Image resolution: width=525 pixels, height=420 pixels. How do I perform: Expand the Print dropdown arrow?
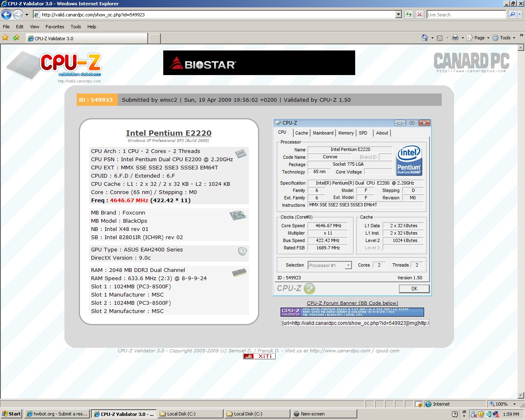coord(463,38)
